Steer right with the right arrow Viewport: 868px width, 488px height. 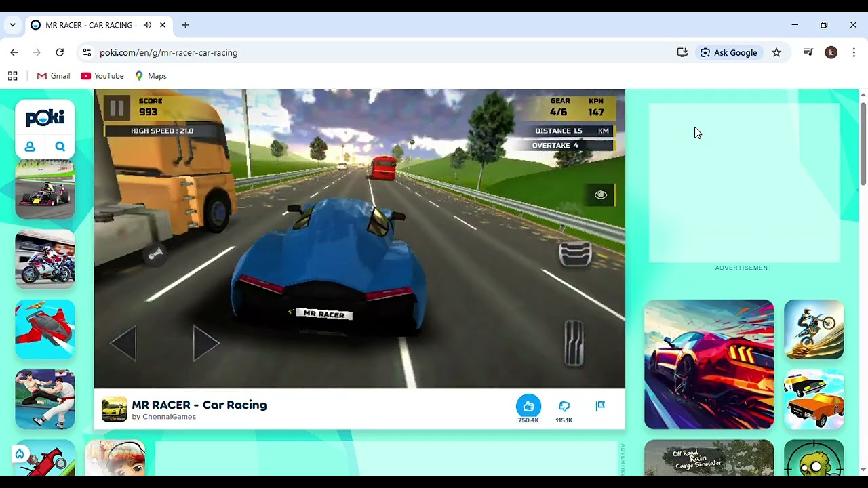[205, 344]
